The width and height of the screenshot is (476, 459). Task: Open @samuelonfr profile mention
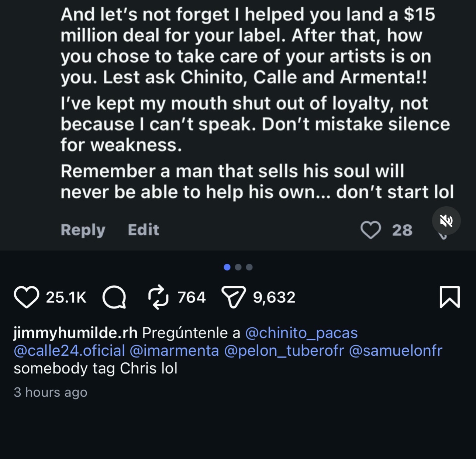pos(396,351)
